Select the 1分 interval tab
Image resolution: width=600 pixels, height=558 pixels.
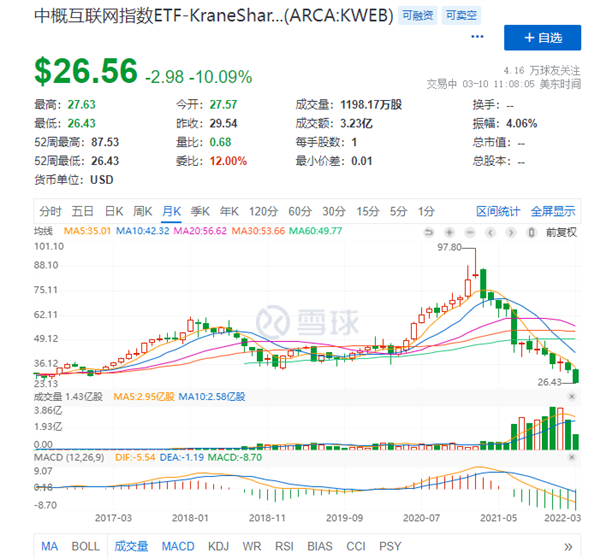(x=426, y=211)
